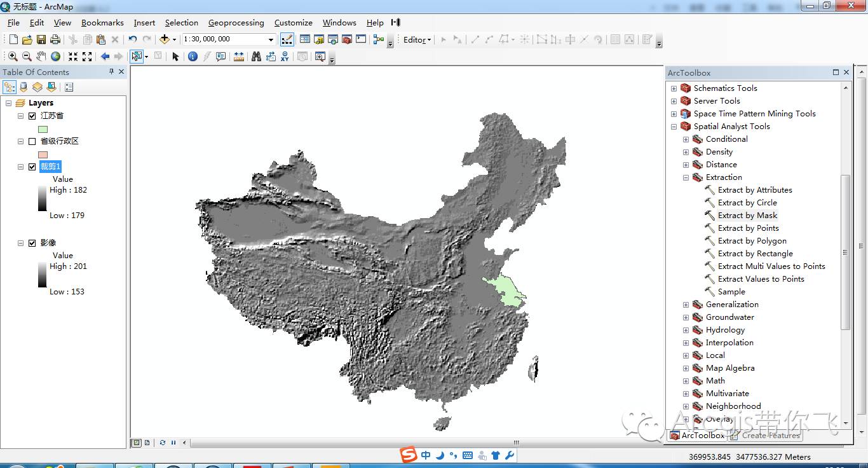Viewport: 868px width, 468px height.
Task: Open the Measure ruler tool
Action: 239,57
